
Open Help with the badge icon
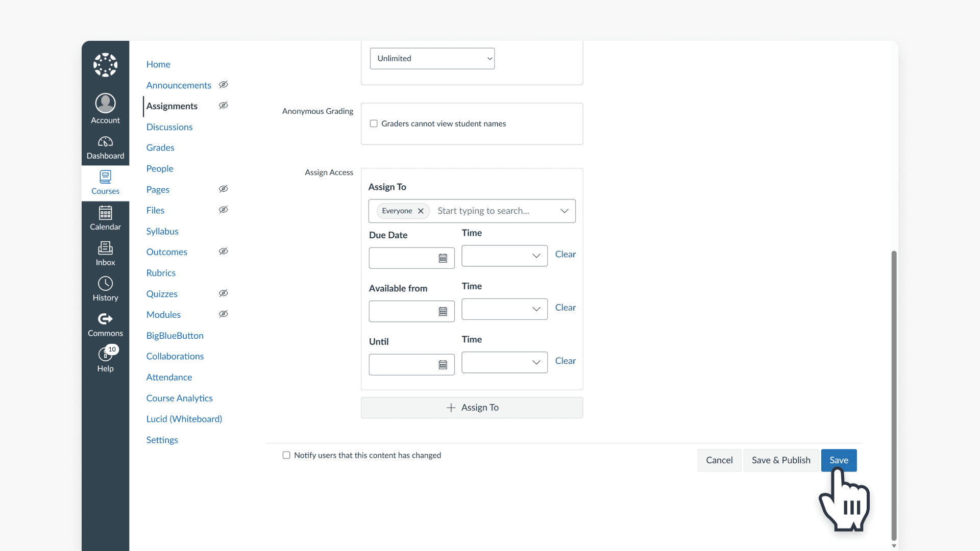click(105, 359)
